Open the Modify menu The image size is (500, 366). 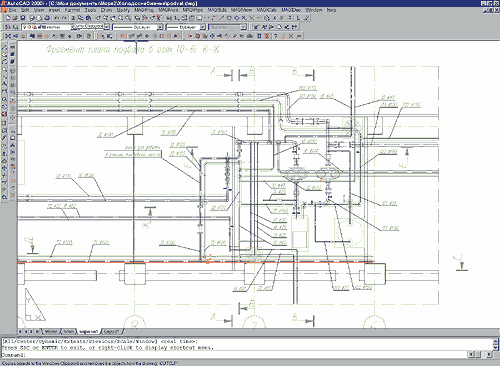[x=123, y=10]
